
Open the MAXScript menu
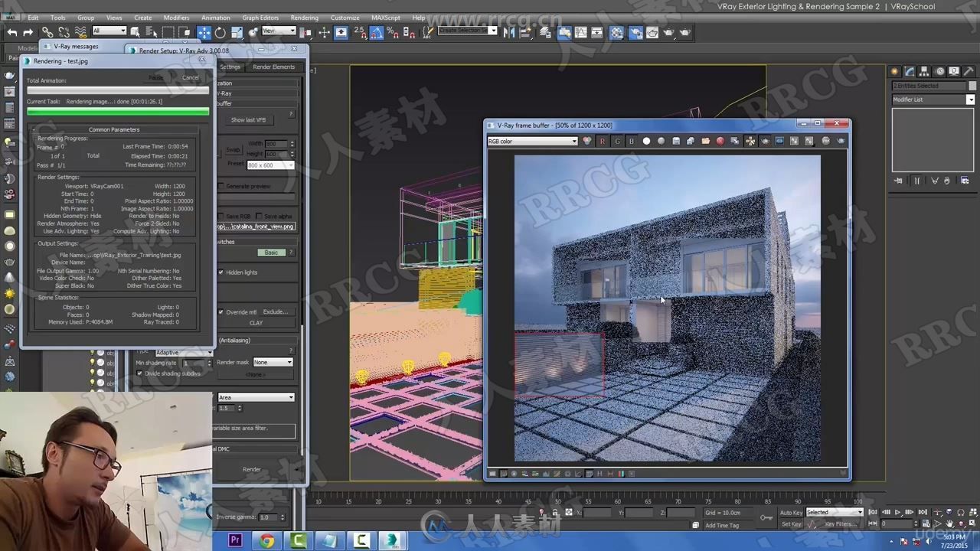(386, 18)
